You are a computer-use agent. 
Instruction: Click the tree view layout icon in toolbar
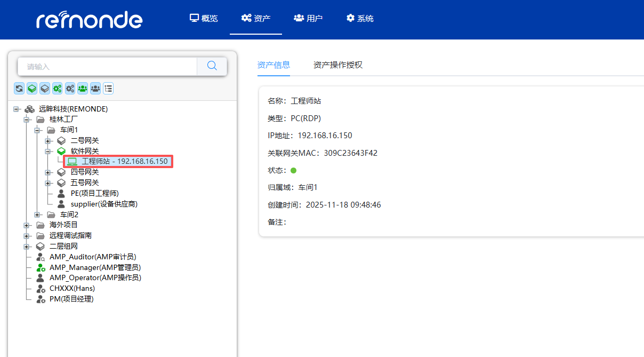click(x=108, y=88)
